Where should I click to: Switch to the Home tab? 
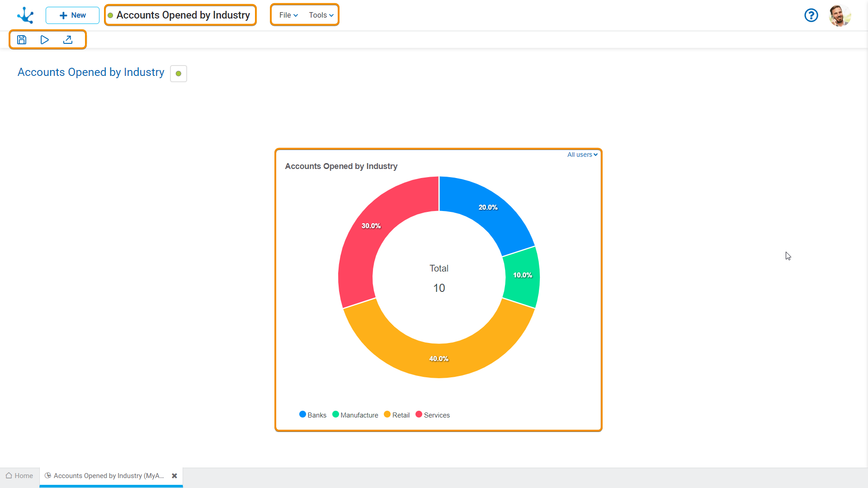(x=19, y=476)
